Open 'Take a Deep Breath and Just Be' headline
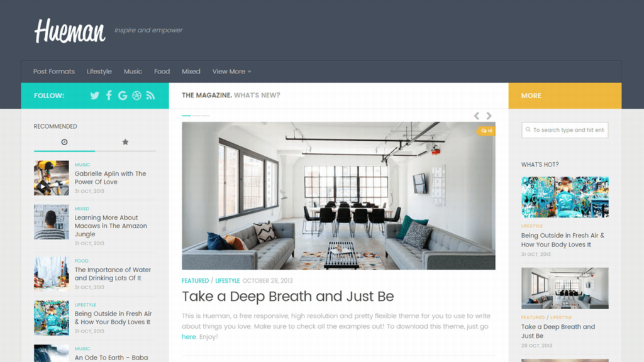This screenshot has width=644, height=362. pyautogui.click(x=288, y=297)
